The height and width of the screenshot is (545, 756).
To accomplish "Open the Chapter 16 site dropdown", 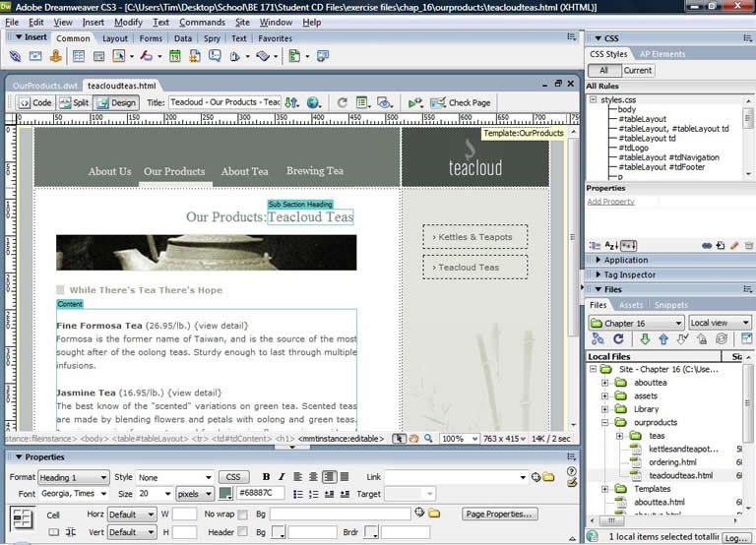I will (636, 323).
